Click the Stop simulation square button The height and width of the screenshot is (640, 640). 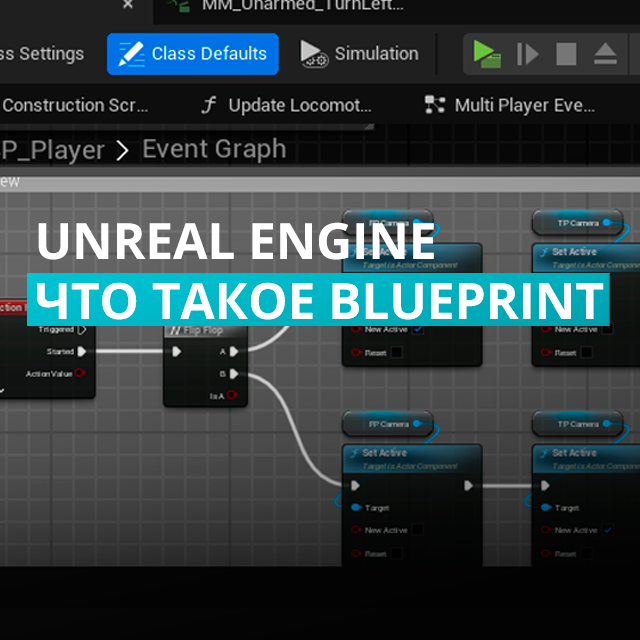(566, 54)
